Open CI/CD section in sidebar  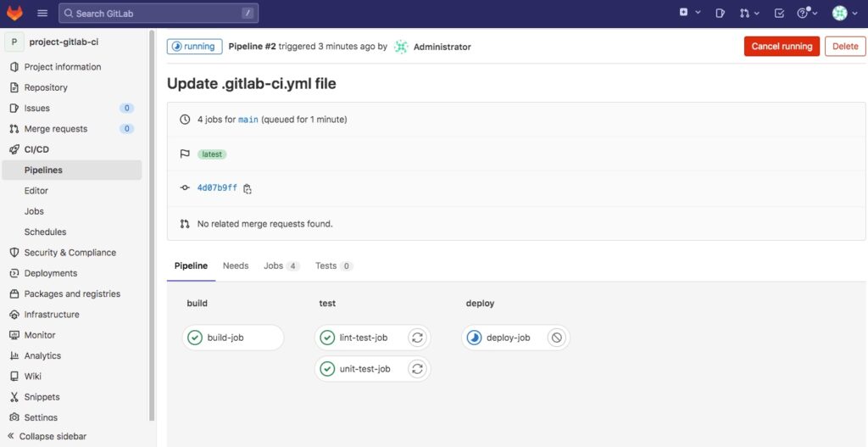coord(36,149)
